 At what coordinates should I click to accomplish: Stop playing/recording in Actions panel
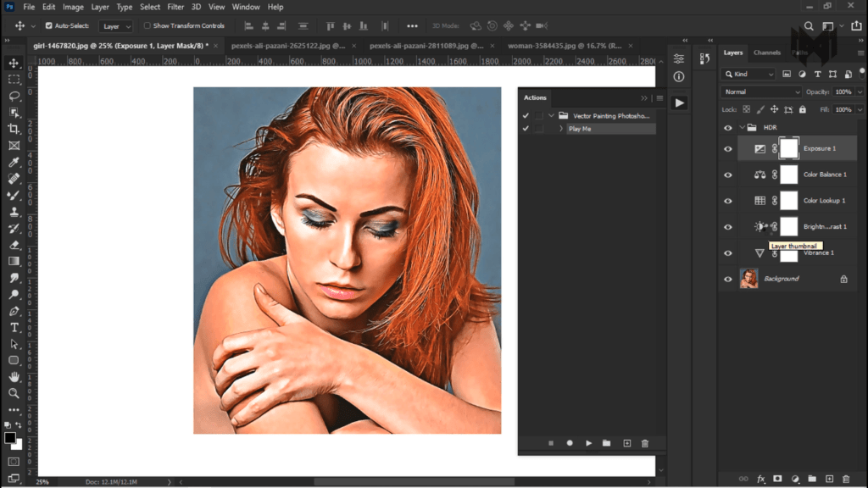click(x=551, y=443)
